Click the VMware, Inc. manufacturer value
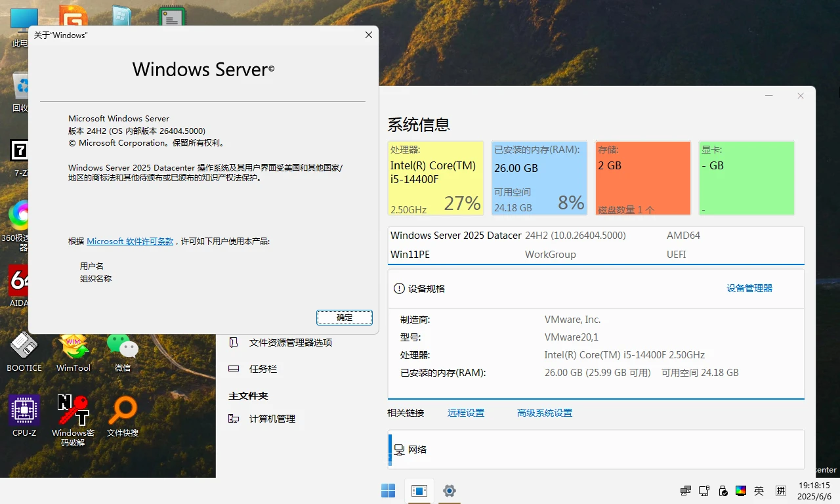Viewport: 840px width, 504px height. click(x=572, y=320)
